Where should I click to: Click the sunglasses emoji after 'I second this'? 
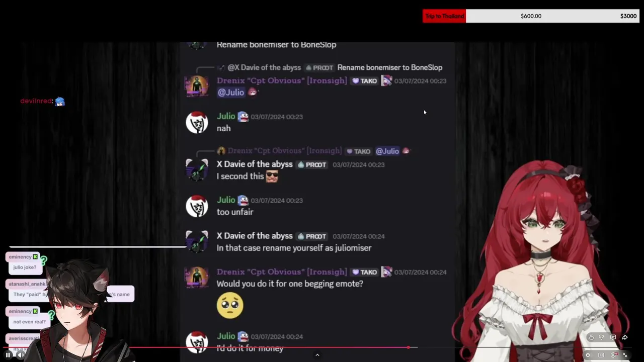click(272, 176)
